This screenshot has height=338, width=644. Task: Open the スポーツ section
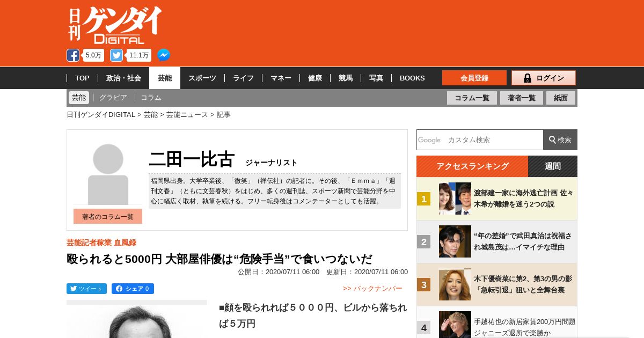[202, 78]
